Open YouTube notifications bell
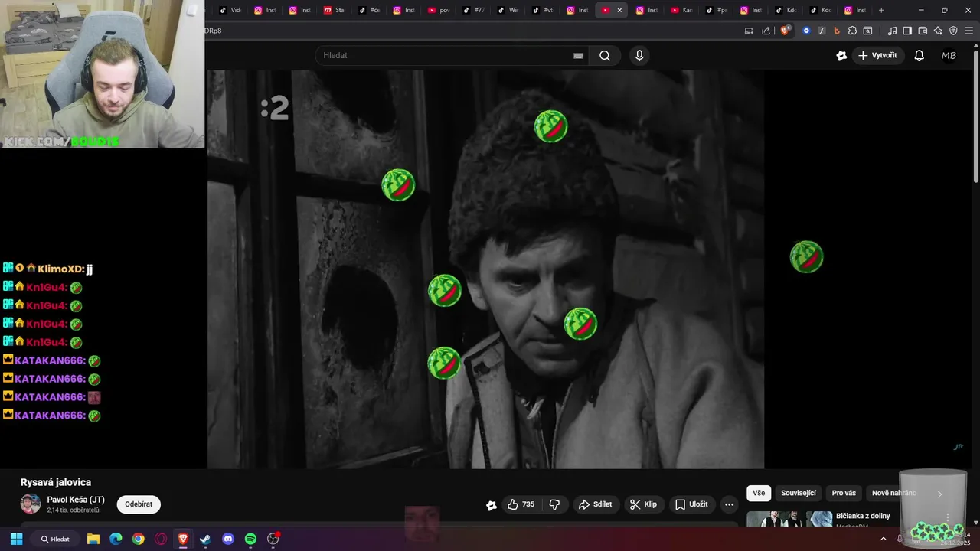Screen dimensions: 980x551 tap(919, 55)
